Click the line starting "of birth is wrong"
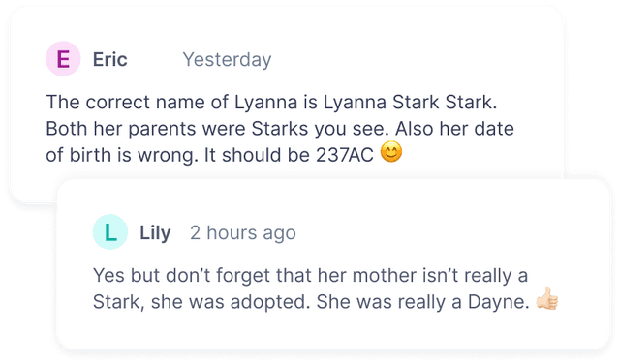Image resolution: width=620 pixels, height=364 pixels. (x=209, y=155)
